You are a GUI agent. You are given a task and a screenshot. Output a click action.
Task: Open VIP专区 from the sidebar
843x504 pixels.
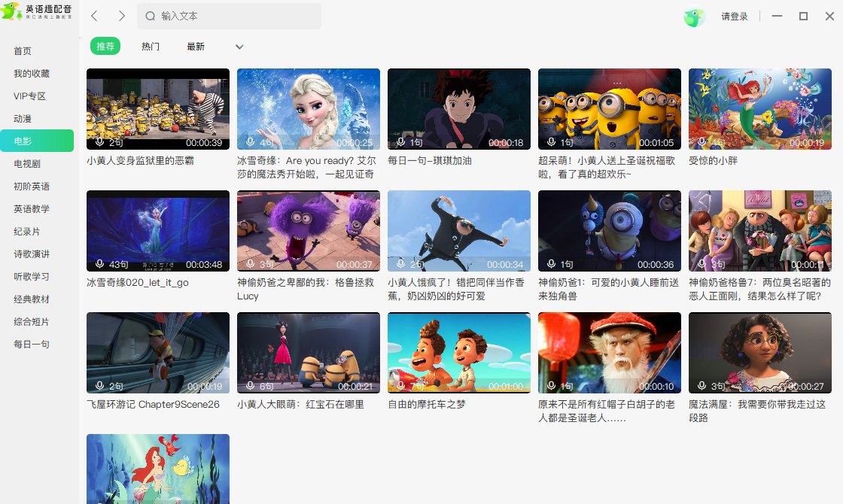pyautogui.click(x=30, y=96)
